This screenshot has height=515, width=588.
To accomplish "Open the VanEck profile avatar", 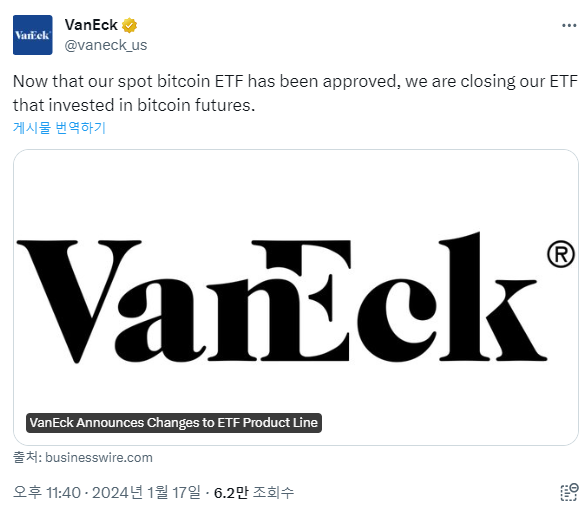I will coord(33,35).
